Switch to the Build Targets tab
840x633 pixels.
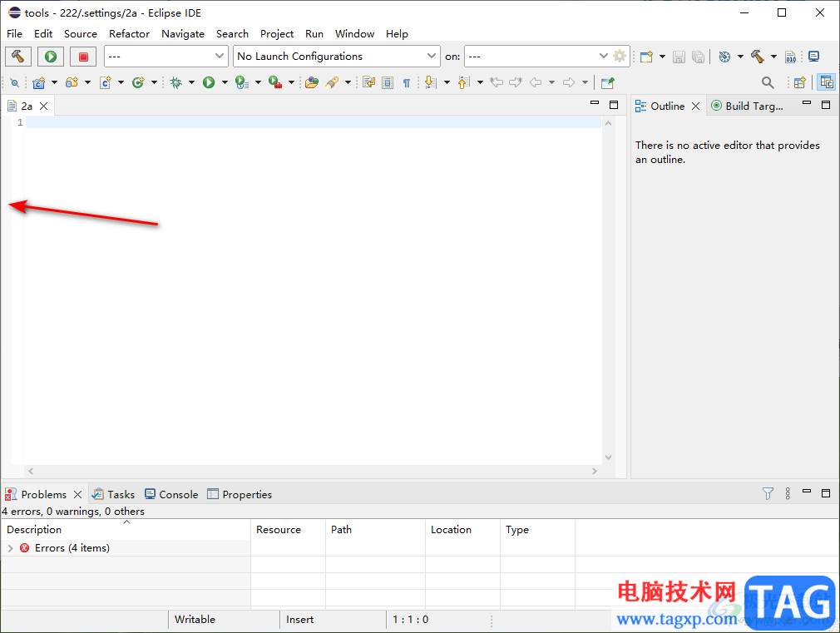748,106
